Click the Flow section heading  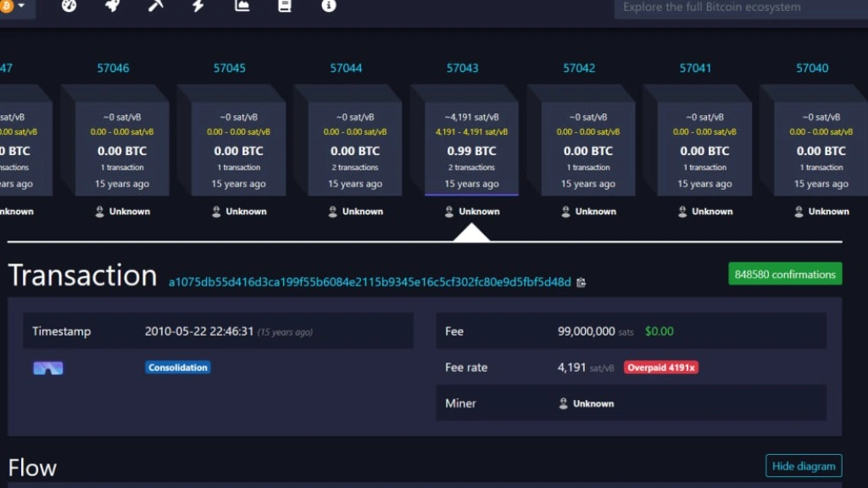(32, 468)
